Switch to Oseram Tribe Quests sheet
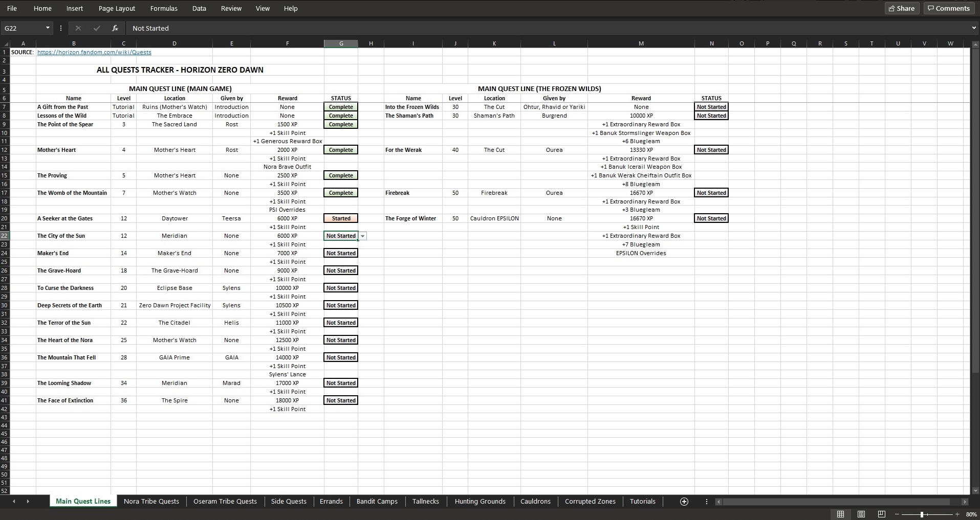This screenshot has height=520, width=980. [x=225, y=502]
